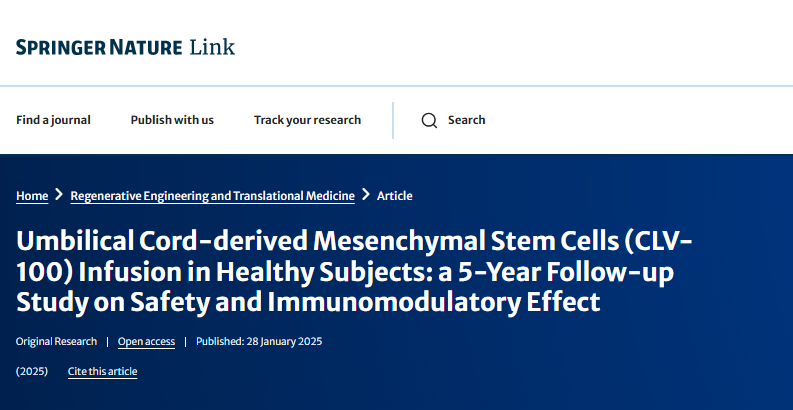This screenshot has width=793, height=410.
Task: Click the "Article" breadcrumb text
Action: [x=394, y=196]
